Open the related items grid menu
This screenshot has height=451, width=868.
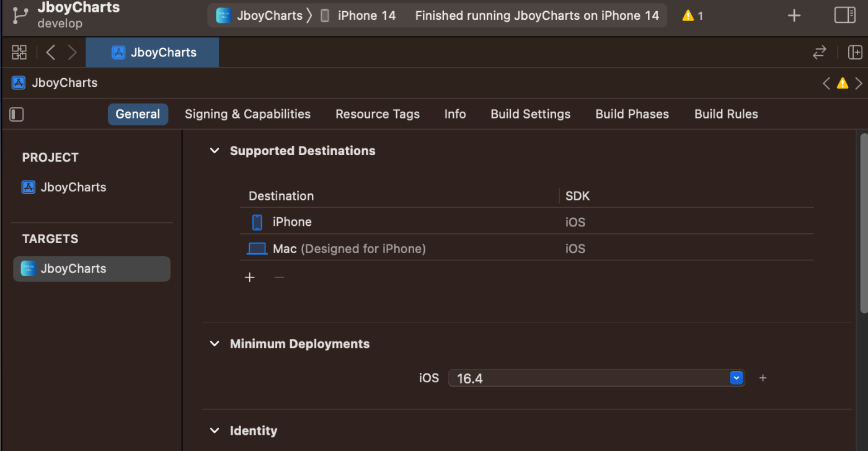(19, 52)
